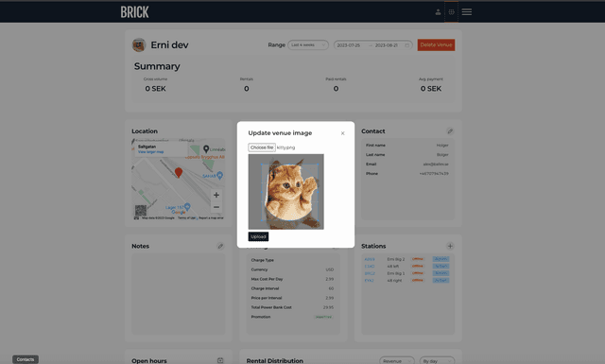Viewport: 605px width, 364px height.
Task: Click the Terms of Use map link
Action: pyautogui.click(x=187, y=218)
